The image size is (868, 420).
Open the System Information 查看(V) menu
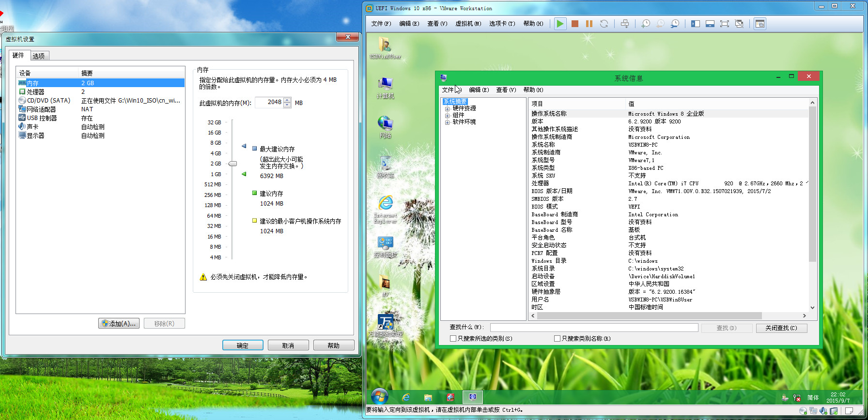(x=506, y=90)
